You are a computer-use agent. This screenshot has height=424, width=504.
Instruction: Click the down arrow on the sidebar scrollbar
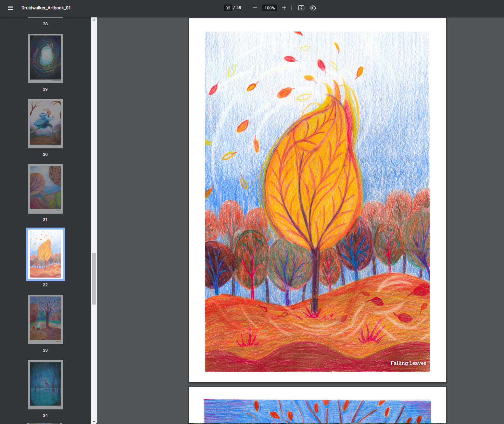click(94, 421)
